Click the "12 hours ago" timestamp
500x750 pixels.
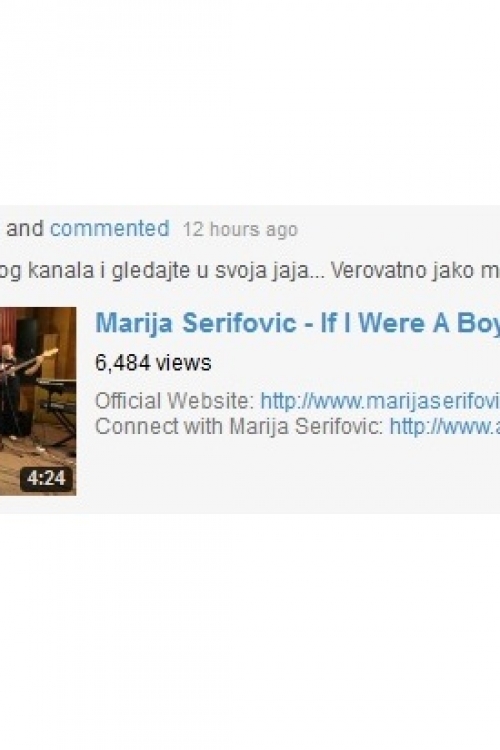tap(240, 229)
